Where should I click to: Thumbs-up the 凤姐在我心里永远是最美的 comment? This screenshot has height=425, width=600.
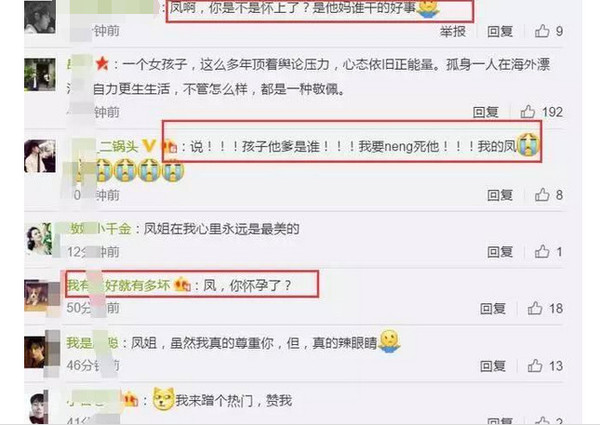pyautogui.click(x=542, y=252)
